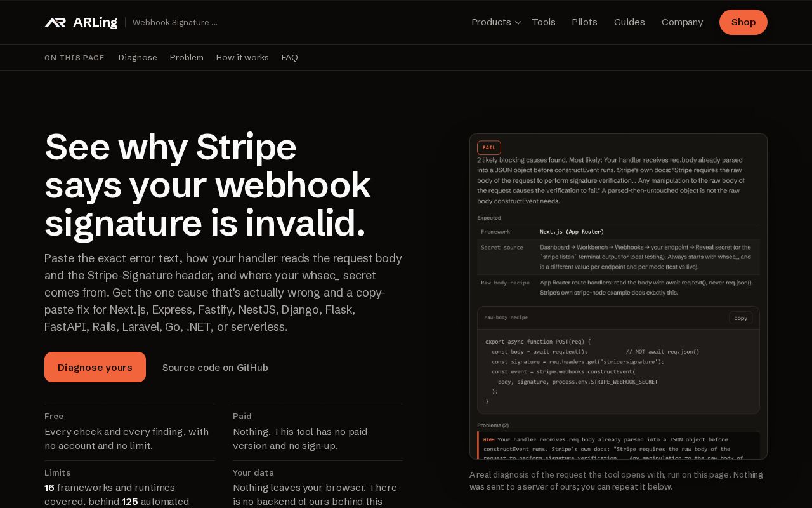
Task: Copy the raw-body recipe code
Action: 740,317
